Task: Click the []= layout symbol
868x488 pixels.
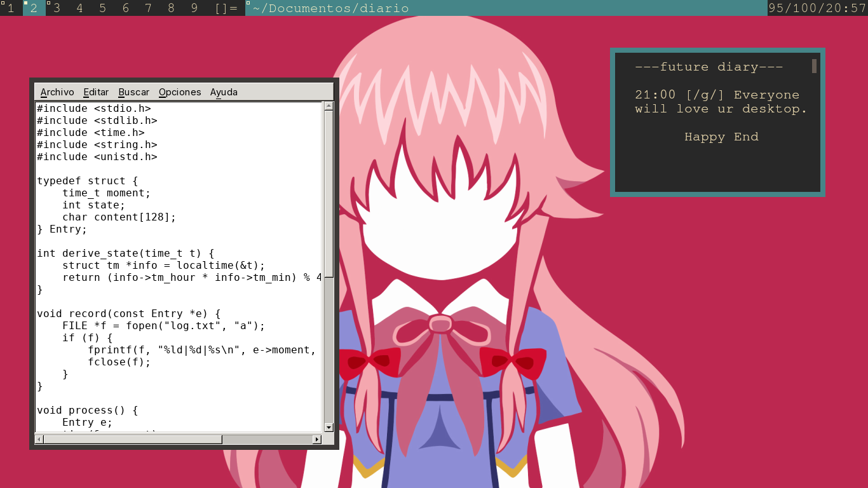Action: [226, 8]
